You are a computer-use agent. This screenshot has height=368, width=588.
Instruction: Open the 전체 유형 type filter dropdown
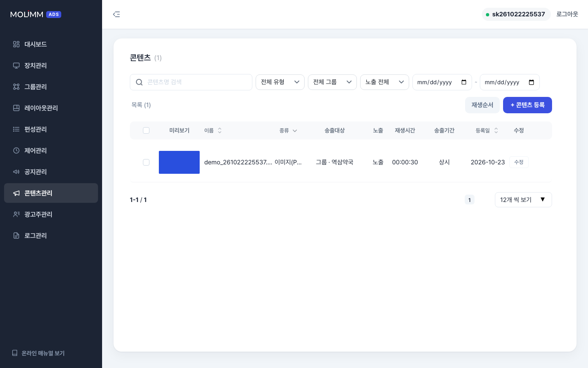click(280, 82)
